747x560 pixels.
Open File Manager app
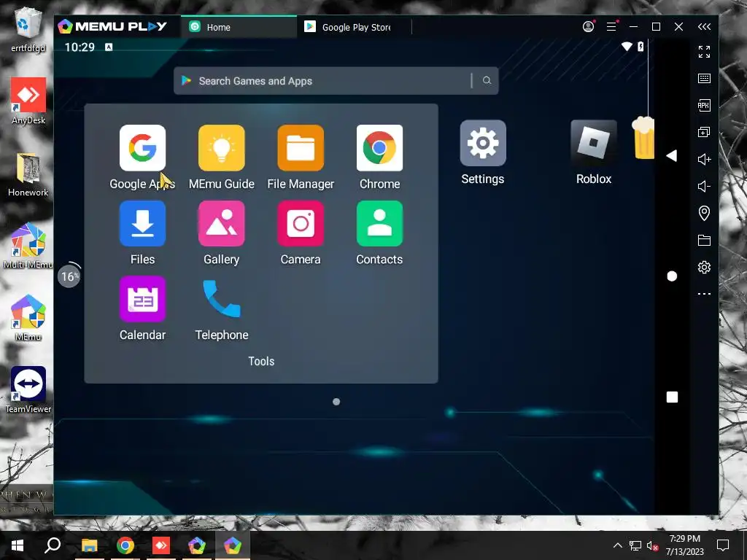[301, 148]
